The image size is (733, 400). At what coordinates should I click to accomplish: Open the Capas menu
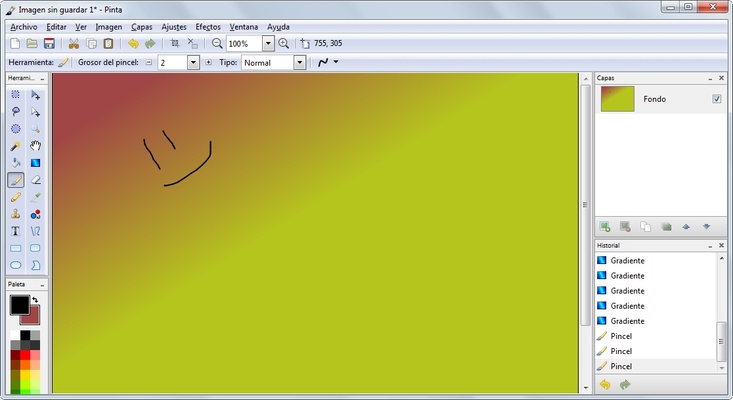pos(142,27)
